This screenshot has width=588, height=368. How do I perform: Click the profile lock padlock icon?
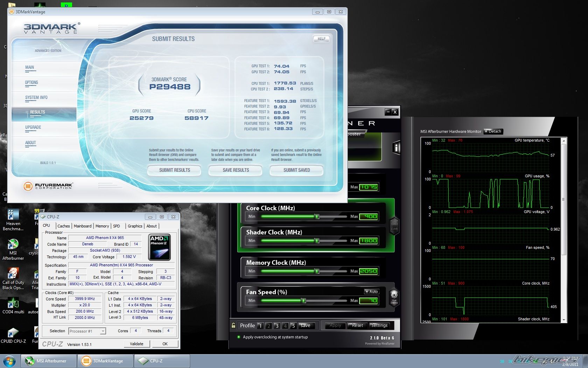tap(233, 325)
